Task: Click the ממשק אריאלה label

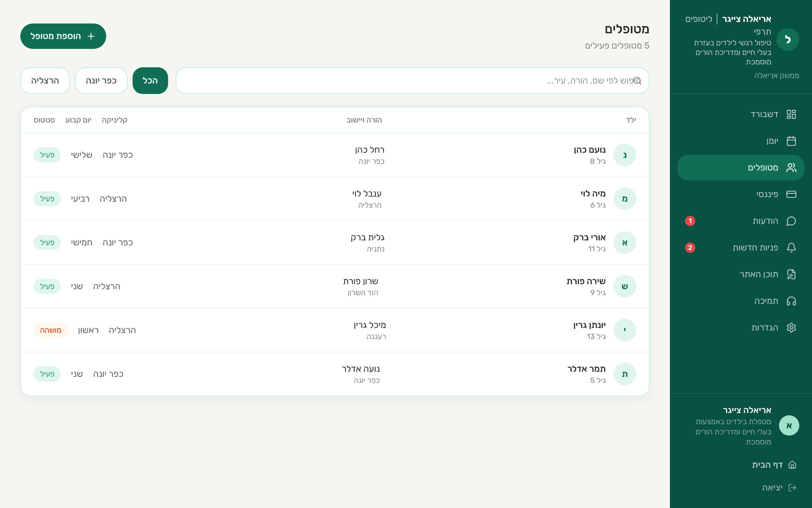Action: [x=776, y=76]
